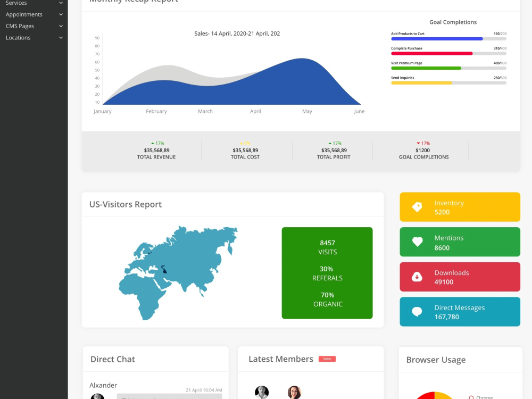This screenshot has height=399, width=532.
Task: Click the Direct Messages chat bubble icon
Action: pyautogui.click(x=417, y=311)
